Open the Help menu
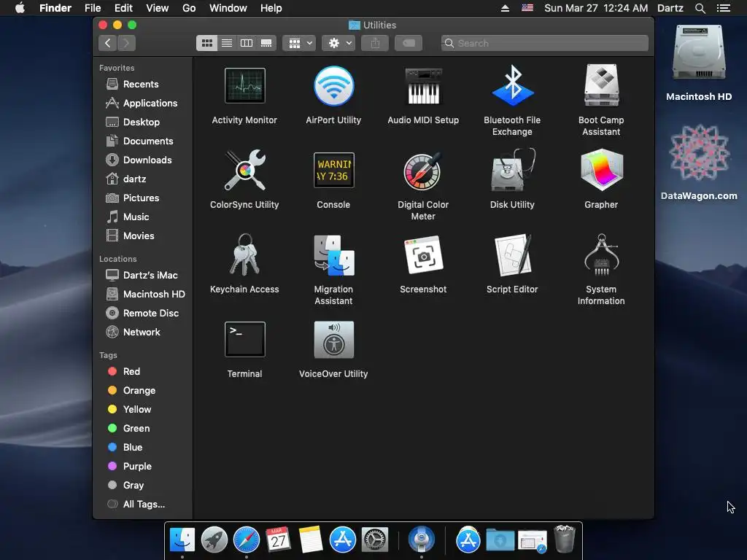 pyautogui.click(x=271, y=8)
